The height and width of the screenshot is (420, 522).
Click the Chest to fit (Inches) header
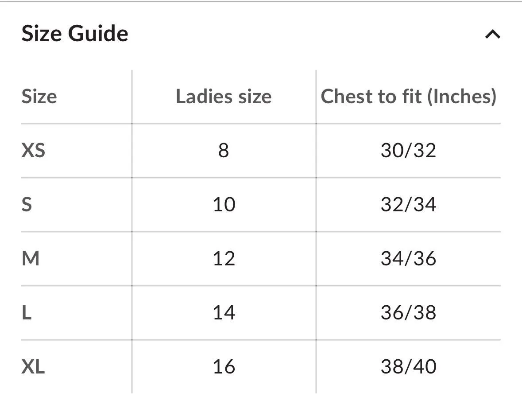tap(408, 96)
